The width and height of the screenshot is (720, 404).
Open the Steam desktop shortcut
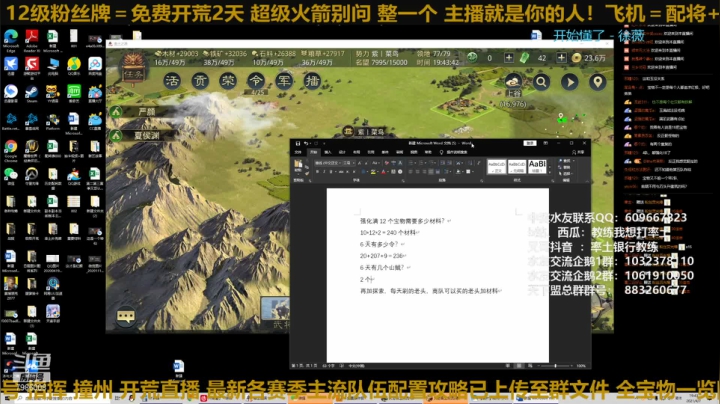coord(32,94)
